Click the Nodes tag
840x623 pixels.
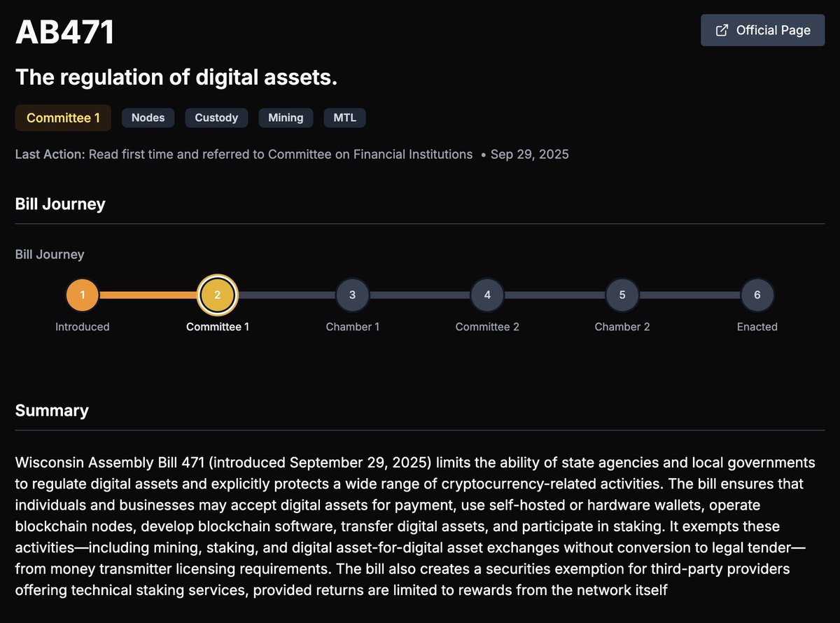pos(148,118)
